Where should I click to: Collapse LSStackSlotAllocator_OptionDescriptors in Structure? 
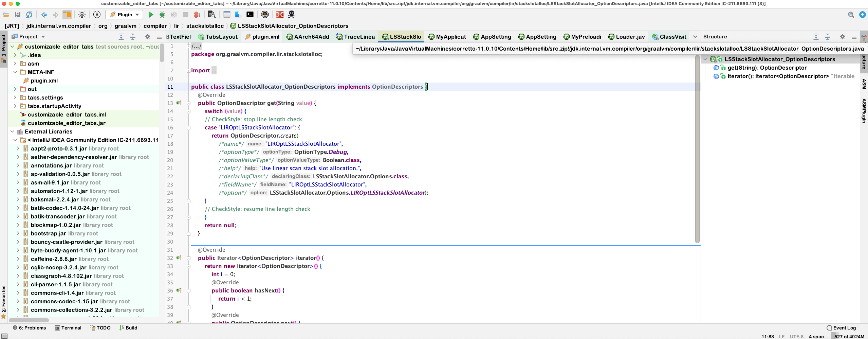tap(705, 59)
